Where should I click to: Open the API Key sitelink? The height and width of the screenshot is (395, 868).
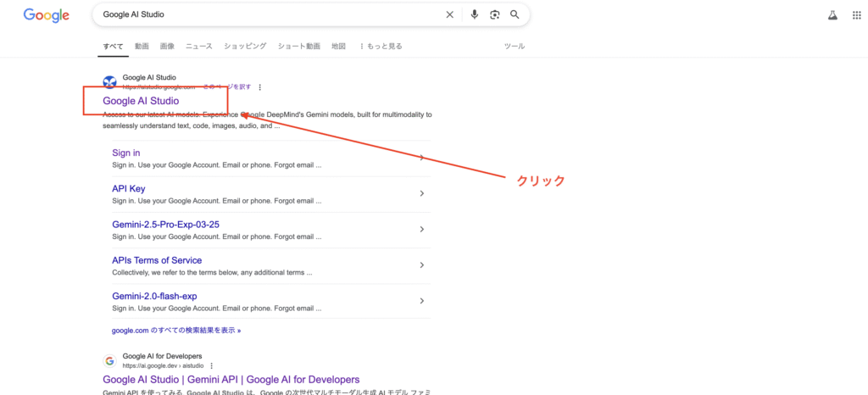coord(129,189)
